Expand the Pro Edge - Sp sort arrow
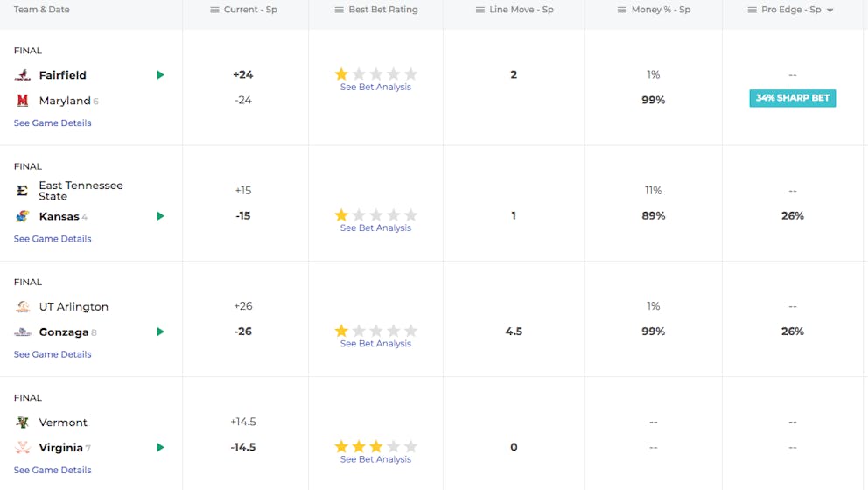The width and height of the screenshot is (868, 490). click(x=829, y=10)
